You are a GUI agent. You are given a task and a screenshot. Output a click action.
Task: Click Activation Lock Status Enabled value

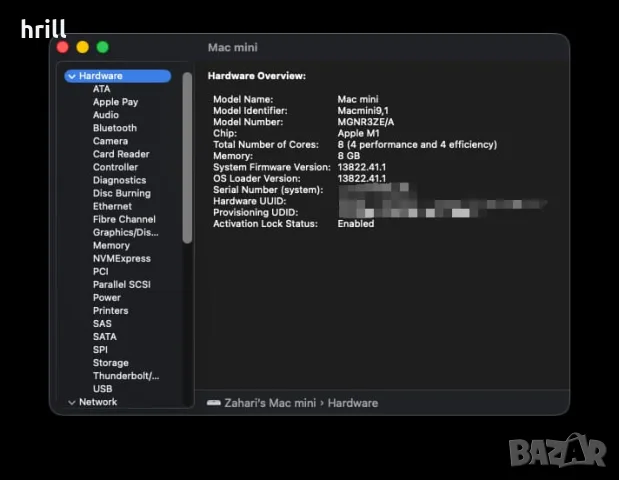pos(356,224)
